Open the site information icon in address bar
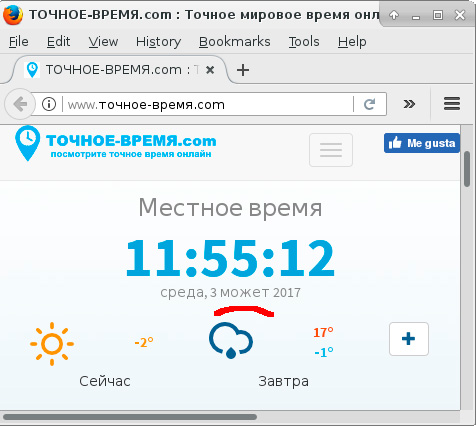Image resolution: width=476 pixels, height=426 pixels. [49, 104]
